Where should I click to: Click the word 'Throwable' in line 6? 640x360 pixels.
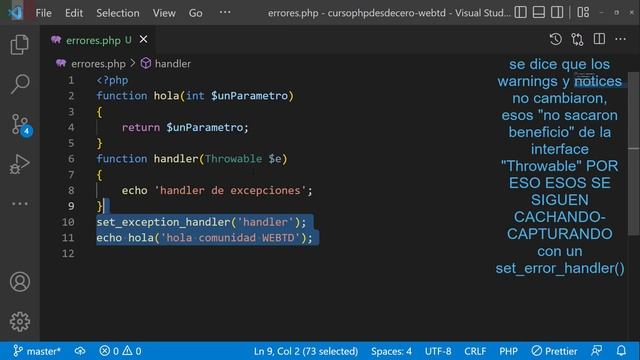click(x=233, y=159)
